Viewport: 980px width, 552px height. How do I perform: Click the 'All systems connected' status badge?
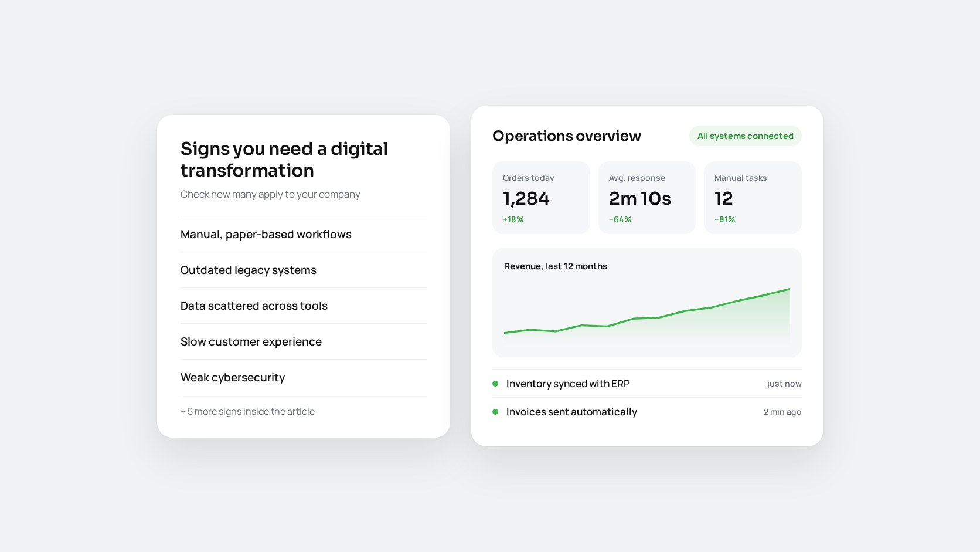pos(745,136)
